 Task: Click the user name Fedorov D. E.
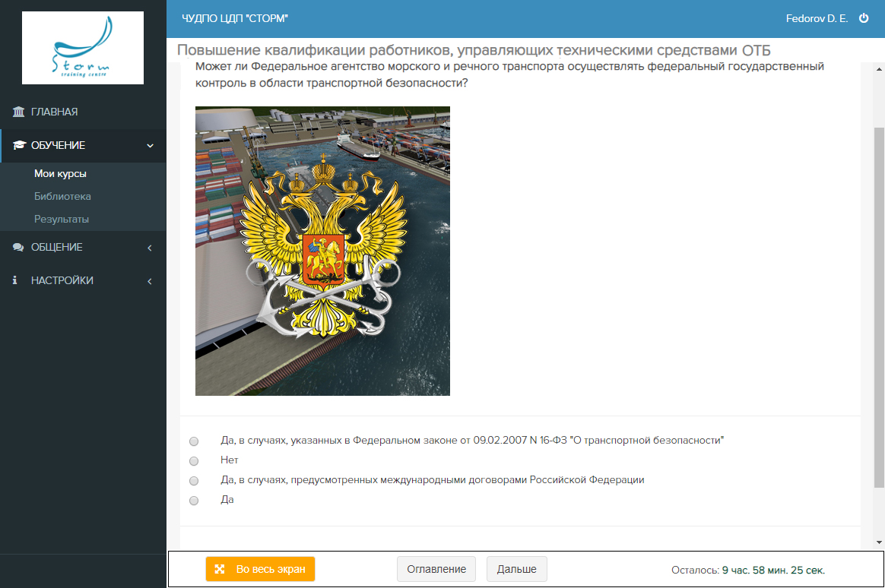pyautogui.click(x=817, y=18)
